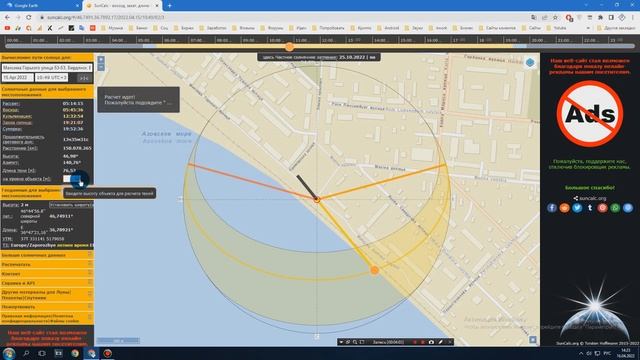Image resolution: width=640 pixels, height=360 pixels.
Task: Click the object height input field
Action: tap(72, 179)
